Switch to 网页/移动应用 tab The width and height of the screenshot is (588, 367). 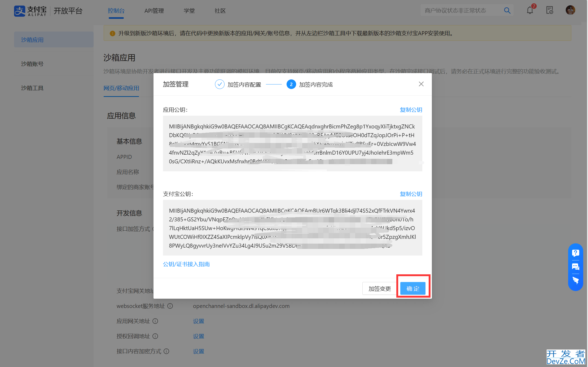pos(121,88)
